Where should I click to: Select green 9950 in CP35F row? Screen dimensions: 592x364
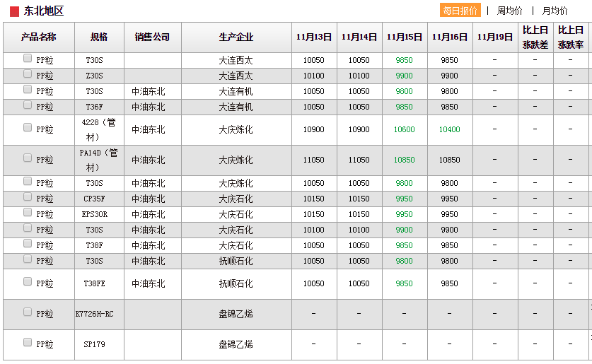405,199
